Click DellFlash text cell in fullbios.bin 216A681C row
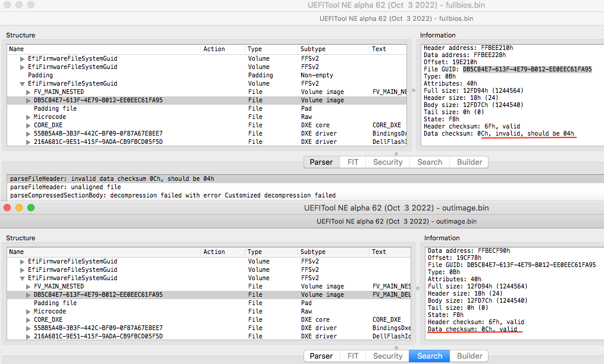The image size is (604, 364). pos(389,142)
